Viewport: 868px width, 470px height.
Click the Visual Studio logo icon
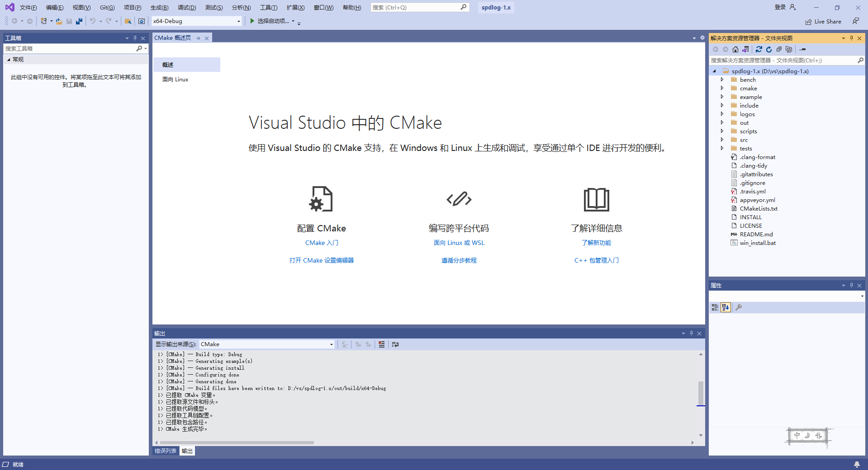tap(9, 7)
